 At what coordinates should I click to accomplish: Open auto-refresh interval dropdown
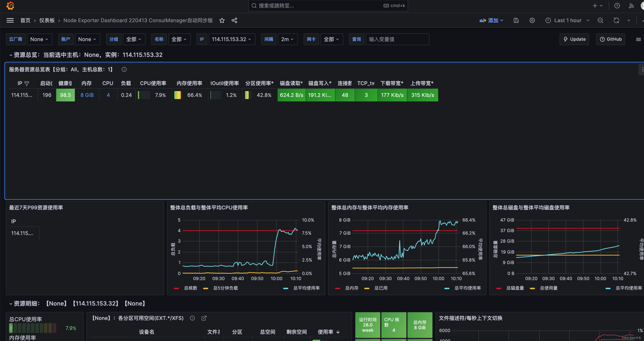point(629,21)
